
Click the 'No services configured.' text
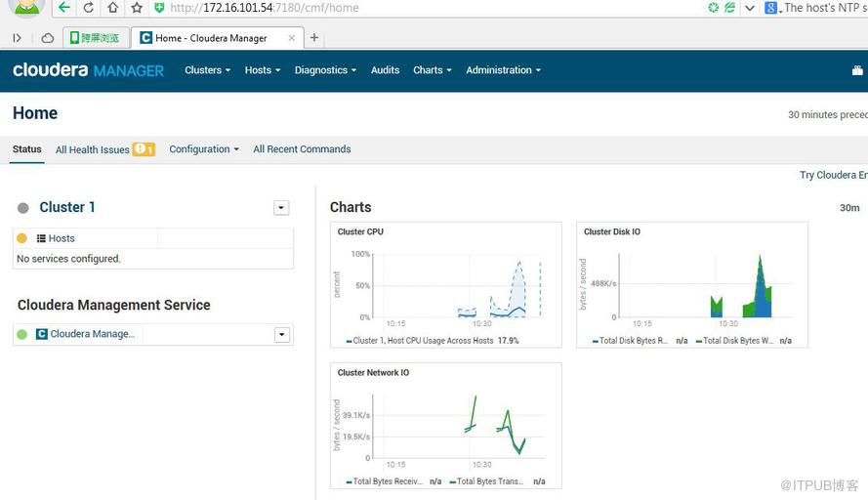pos(68,259)
